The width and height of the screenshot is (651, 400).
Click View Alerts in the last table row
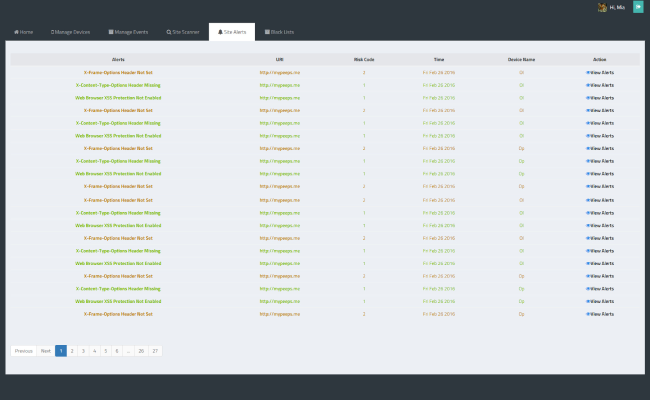(x=600, y=314)
